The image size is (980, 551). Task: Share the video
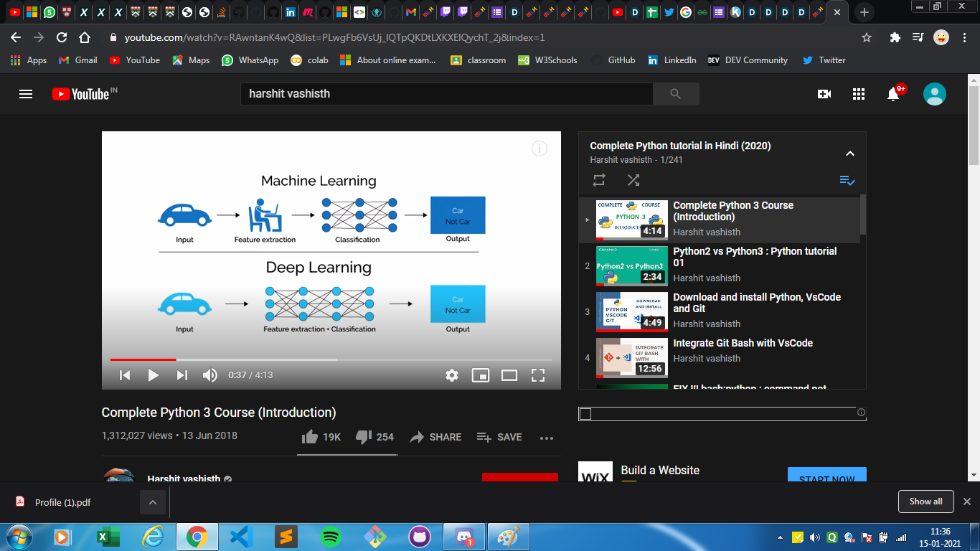coord(435,437)
